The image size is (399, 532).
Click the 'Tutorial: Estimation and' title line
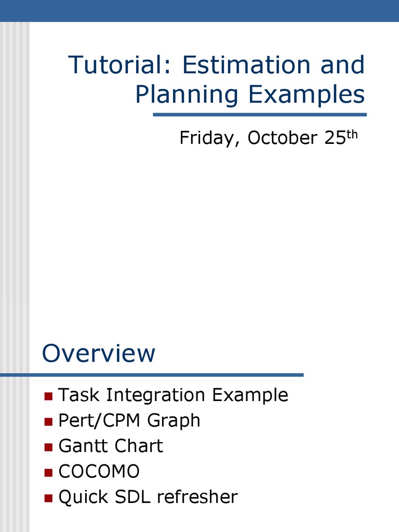coord(217,65)
